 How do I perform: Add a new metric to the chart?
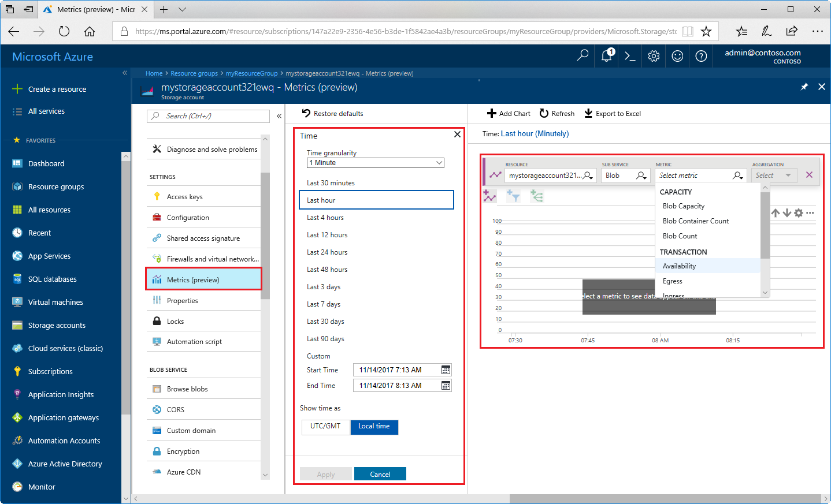489,196
